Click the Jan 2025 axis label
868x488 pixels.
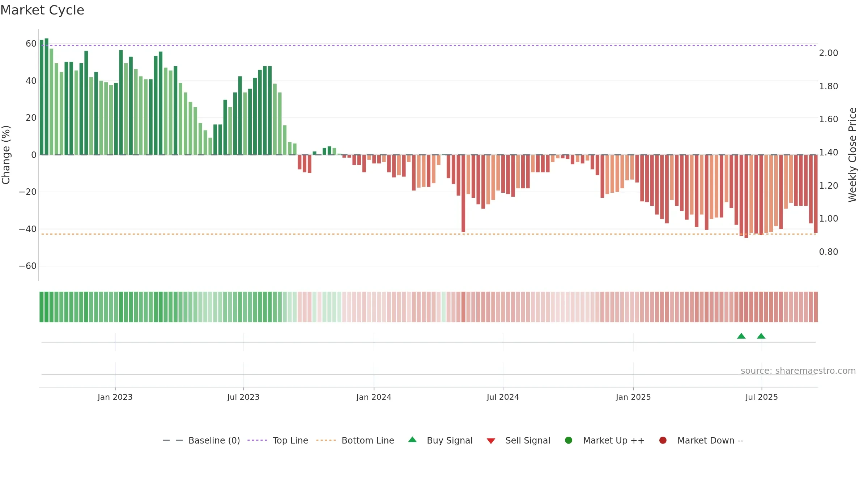point(633,397)
